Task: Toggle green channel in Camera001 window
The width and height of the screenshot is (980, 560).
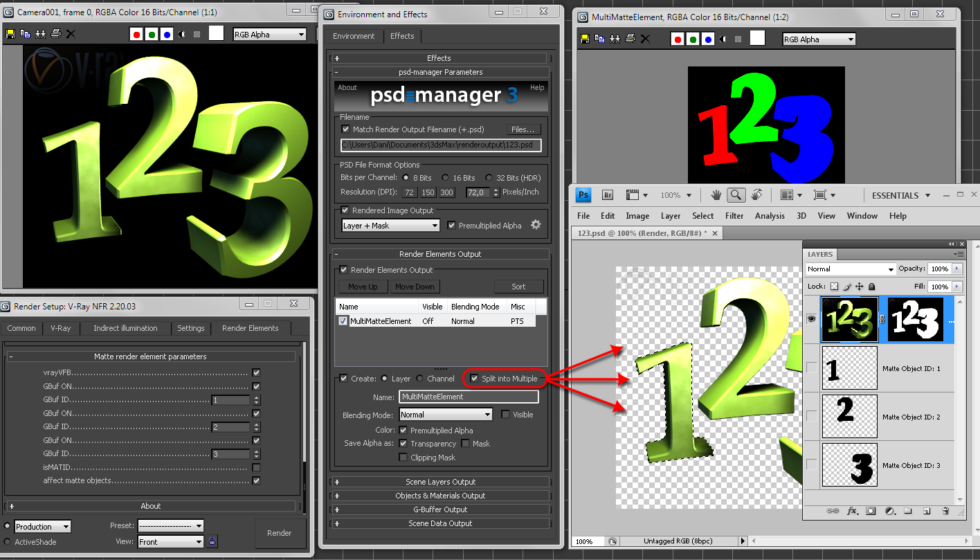Action: pos(151,34)
